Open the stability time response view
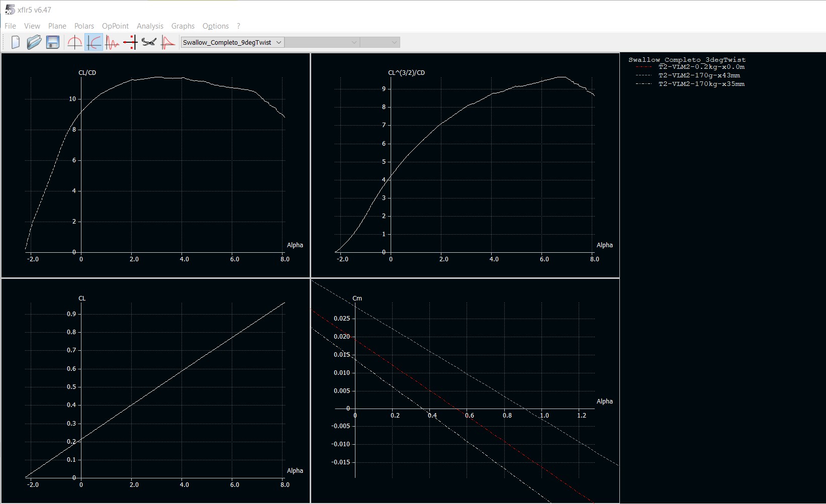 pyautogui.click(x=112, y=43)
